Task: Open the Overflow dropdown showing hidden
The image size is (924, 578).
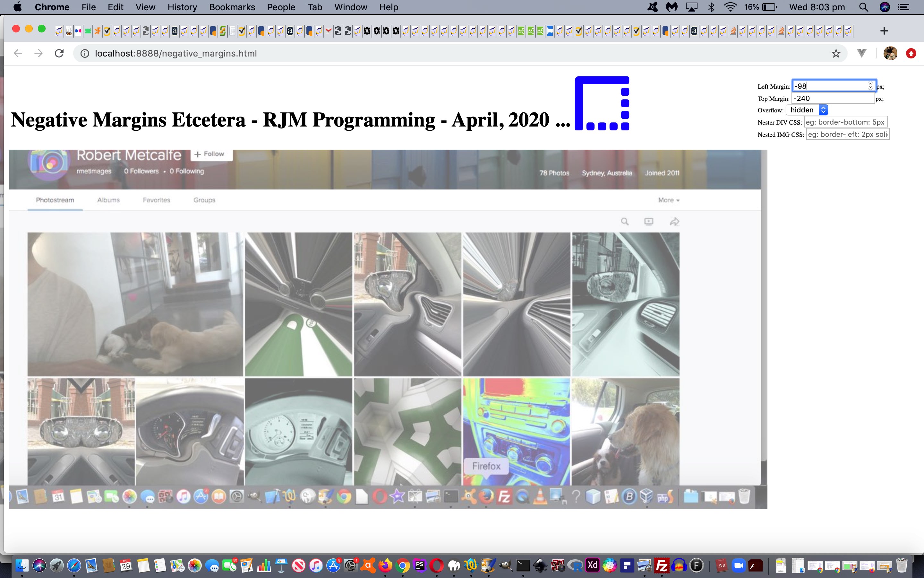Action: pos(807,110)
